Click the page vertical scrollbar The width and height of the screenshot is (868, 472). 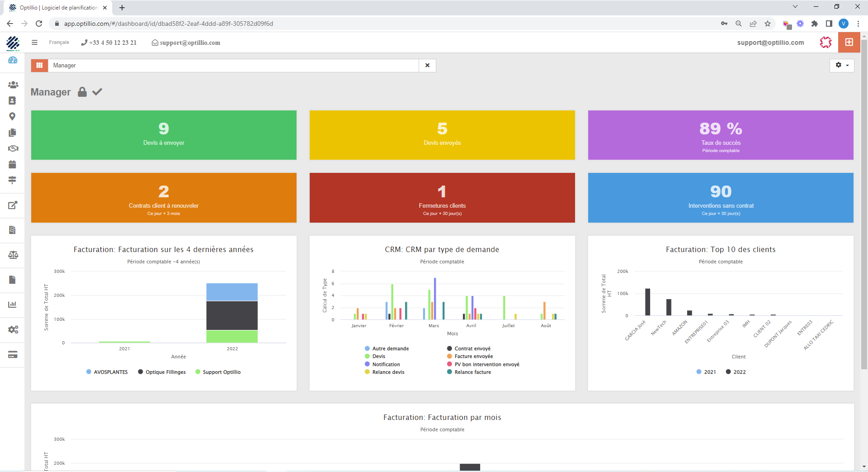(864, 205)
